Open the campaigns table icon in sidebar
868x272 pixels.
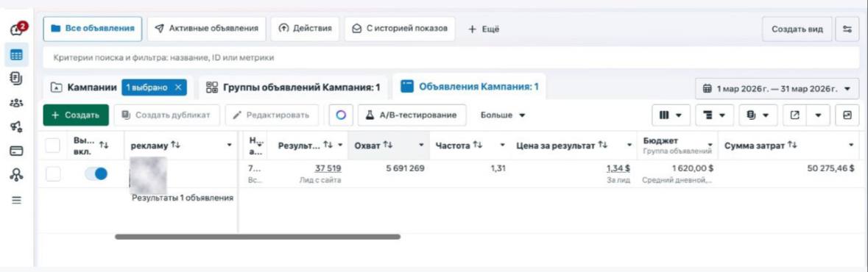[x=17, y=55]
